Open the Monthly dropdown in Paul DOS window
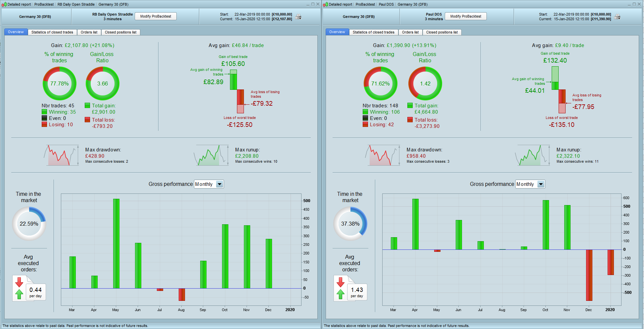 530,184
